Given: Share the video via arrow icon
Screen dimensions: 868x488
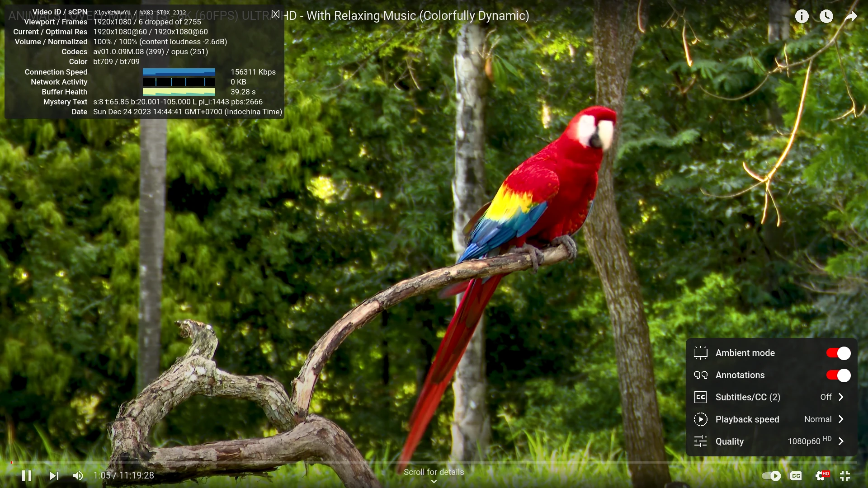Looking at the screenshot, I should 851,16.
